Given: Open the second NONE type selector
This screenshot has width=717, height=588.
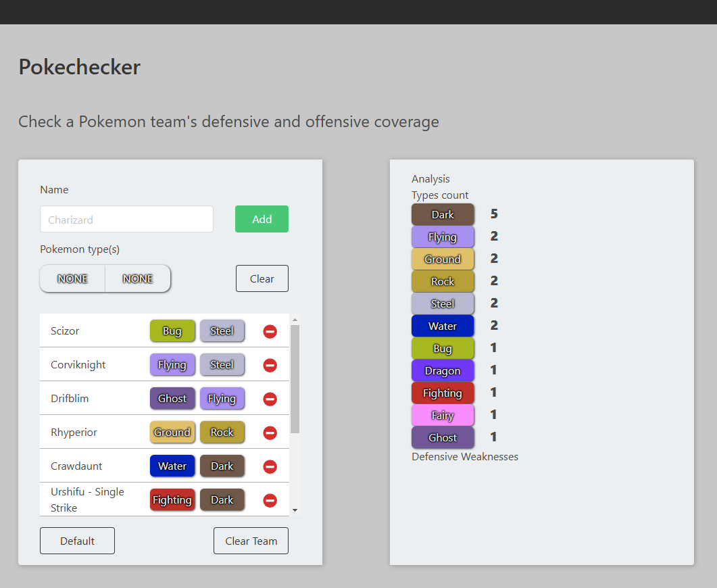Looking at the screenshot, I should point(138,278).
